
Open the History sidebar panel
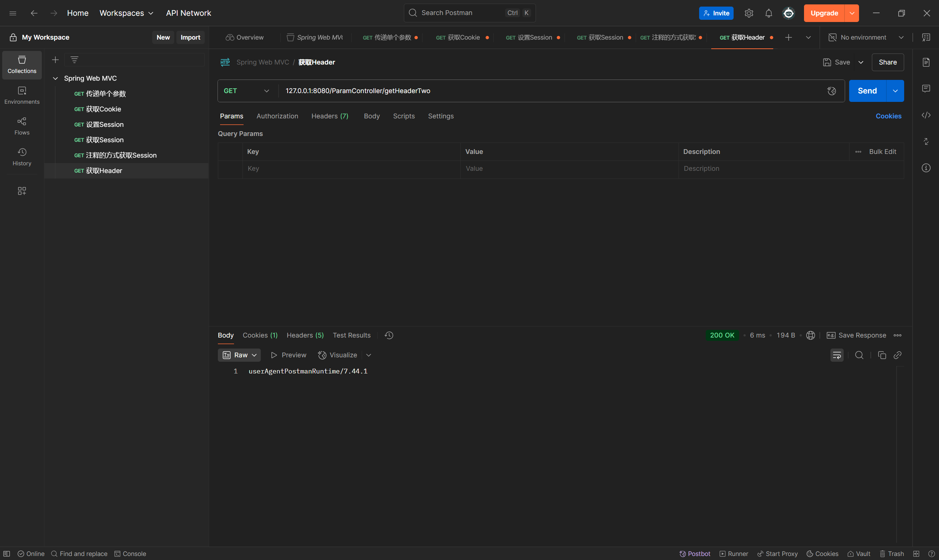pyautogui.click(x=22, y=157)
